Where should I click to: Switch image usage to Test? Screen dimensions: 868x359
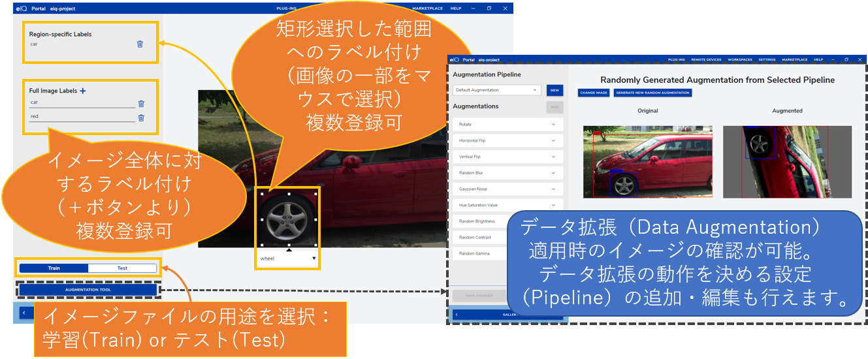click(122, 268)
